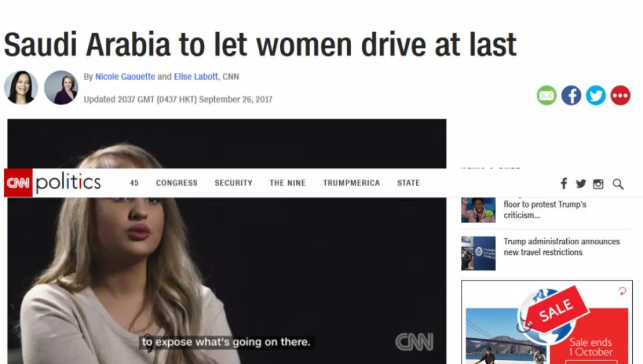This screenshot has height=364, width=643.
Task: Open author Elise Labott's profile link
Action: coord(196,77)
